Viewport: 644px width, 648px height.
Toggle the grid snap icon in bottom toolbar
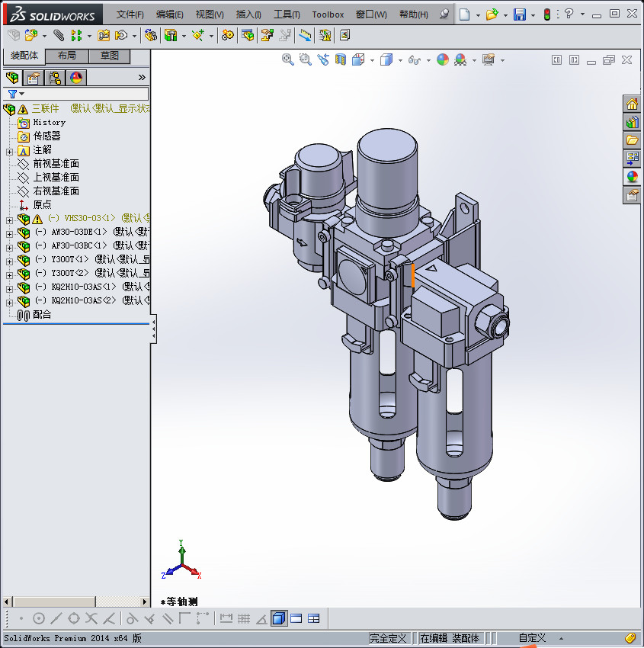pos(245,618)
